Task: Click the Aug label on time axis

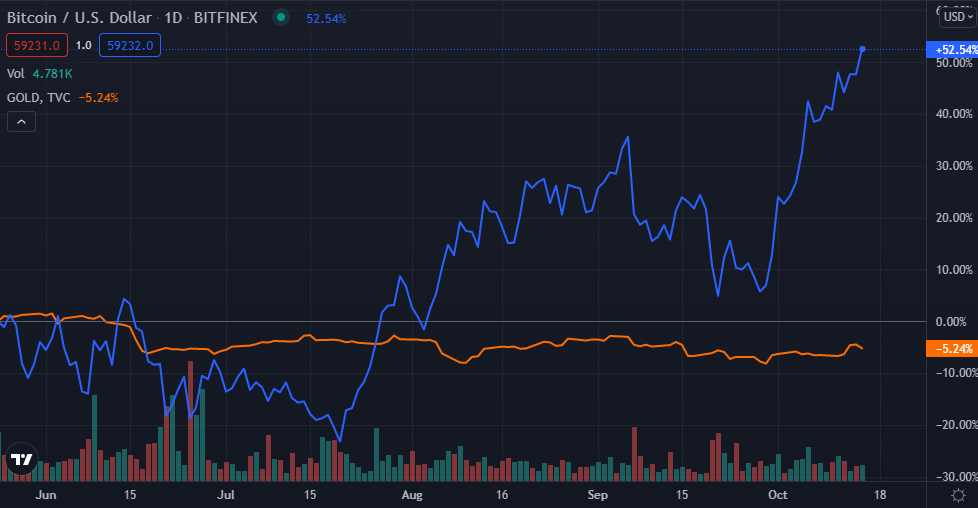Action: 412,495
